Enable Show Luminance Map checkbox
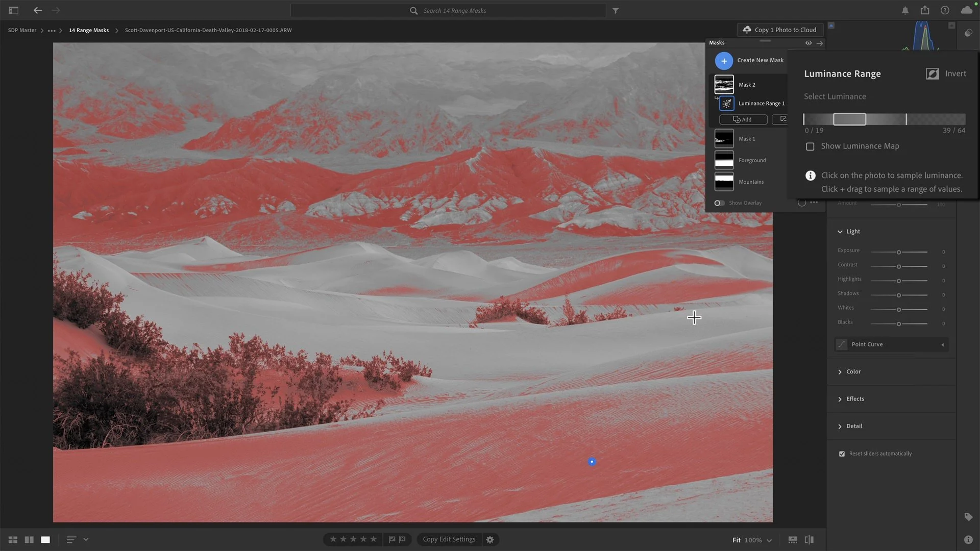 click(x=810, y=146)
